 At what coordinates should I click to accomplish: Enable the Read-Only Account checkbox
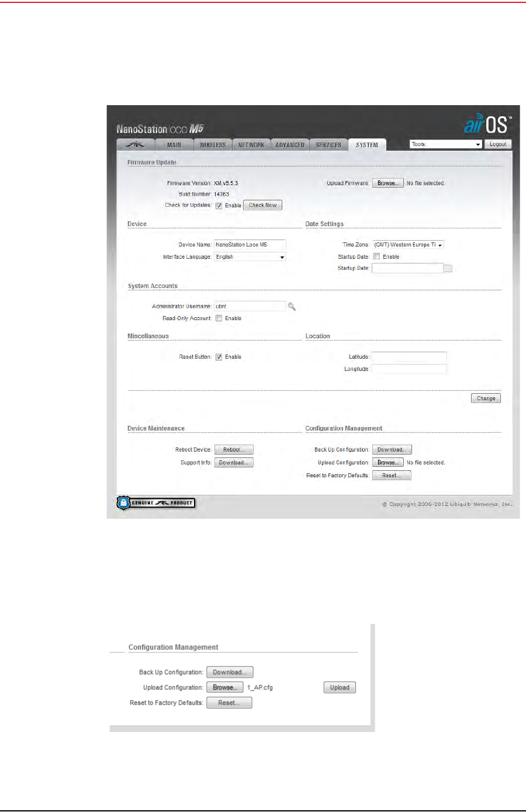pos(219,318)
